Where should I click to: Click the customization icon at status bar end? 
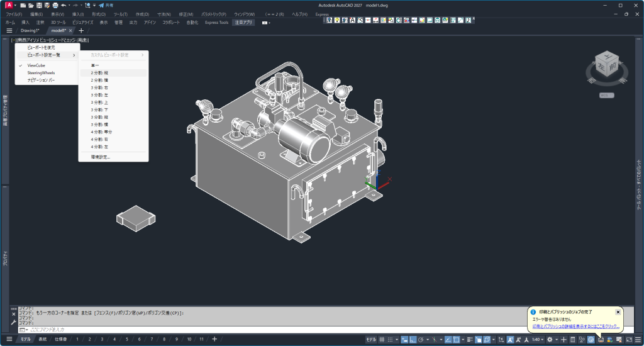638,340
